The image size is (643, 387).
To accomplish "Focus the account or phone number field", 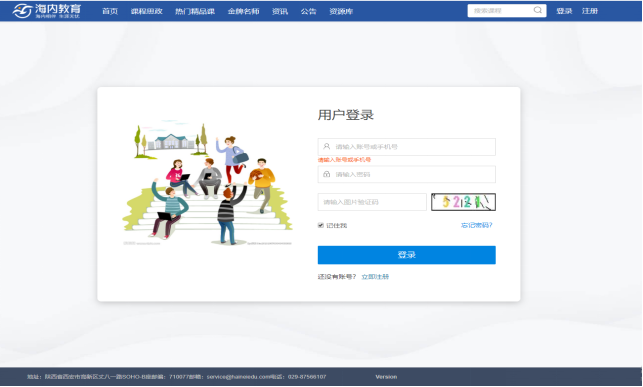I will [x=406, y=147].
